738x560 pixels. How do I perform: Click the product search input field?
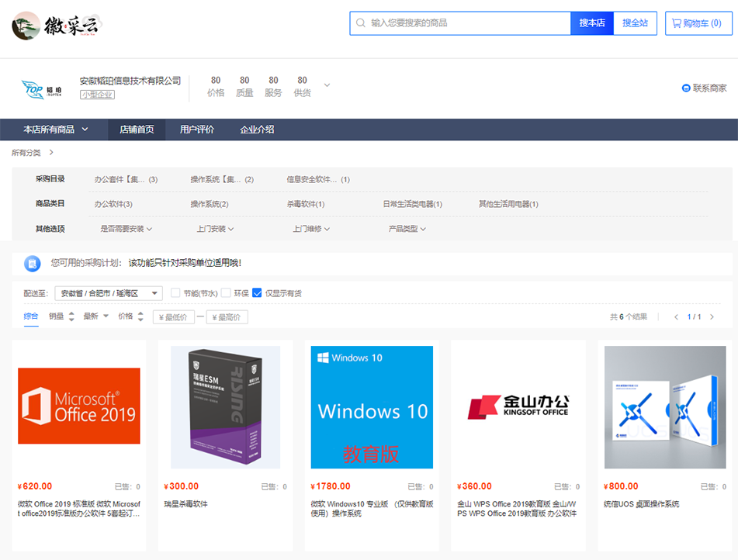coord(460,23)
